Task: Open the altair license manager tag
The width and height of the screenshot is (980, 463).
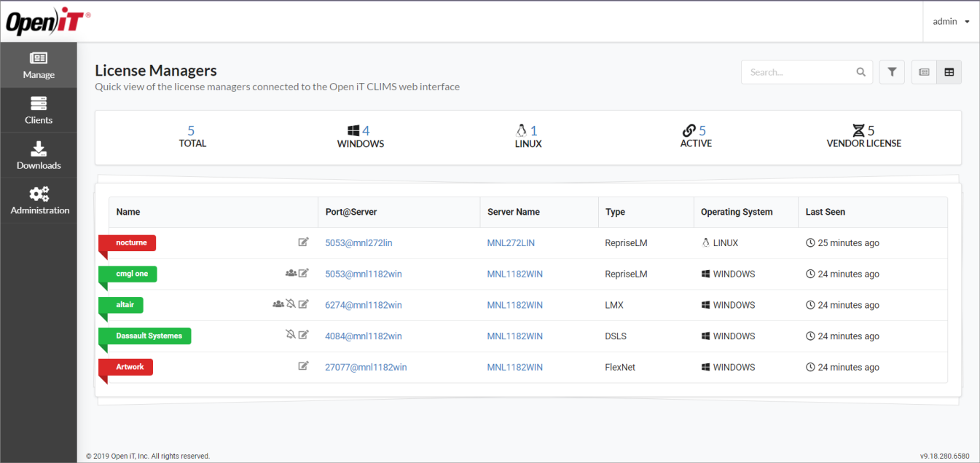Action: pyautogui.click(x=121, y=305)
